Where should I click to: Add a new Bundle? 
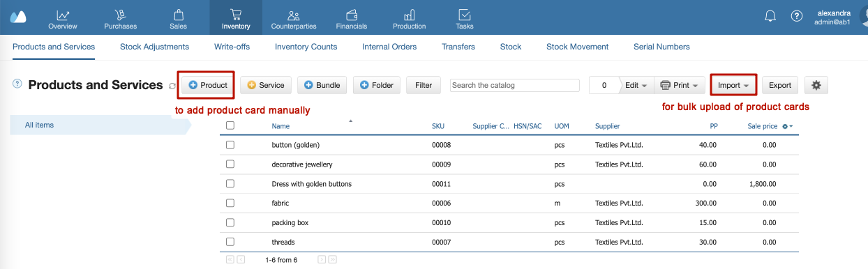click(322, 85)
